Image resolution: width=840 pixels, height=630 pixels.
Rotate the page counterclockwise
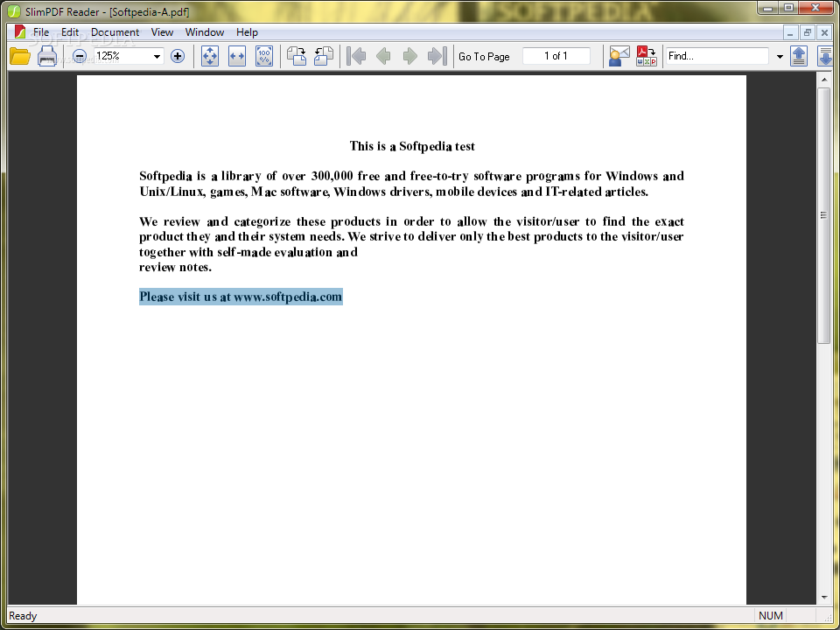pos(324,56)
